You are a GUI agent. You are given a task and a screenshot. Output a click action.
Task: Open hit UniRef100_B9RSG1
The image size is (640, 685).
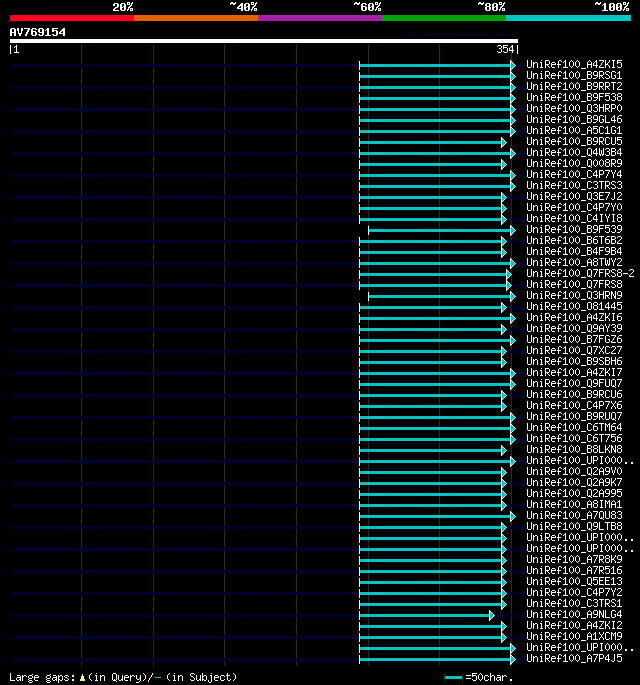[x=574, y=75]
